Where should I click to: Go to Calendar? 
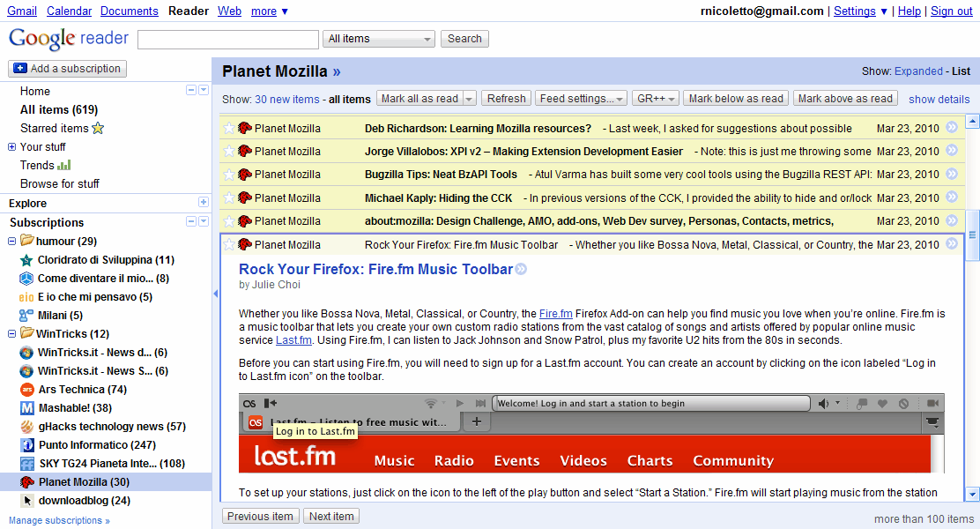[x=70, y=11]
